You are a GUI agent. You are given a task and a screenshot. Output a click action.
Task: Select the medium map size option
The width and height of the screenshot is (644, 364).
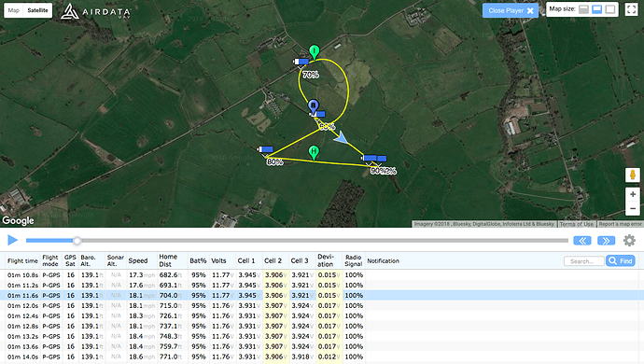point(596,9)
